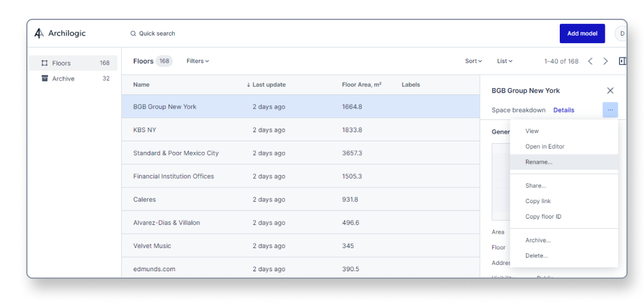The image size is (644, 305).
Task: Click the 1–40 of 168 pagination text
Action: (x=561, y=61)
